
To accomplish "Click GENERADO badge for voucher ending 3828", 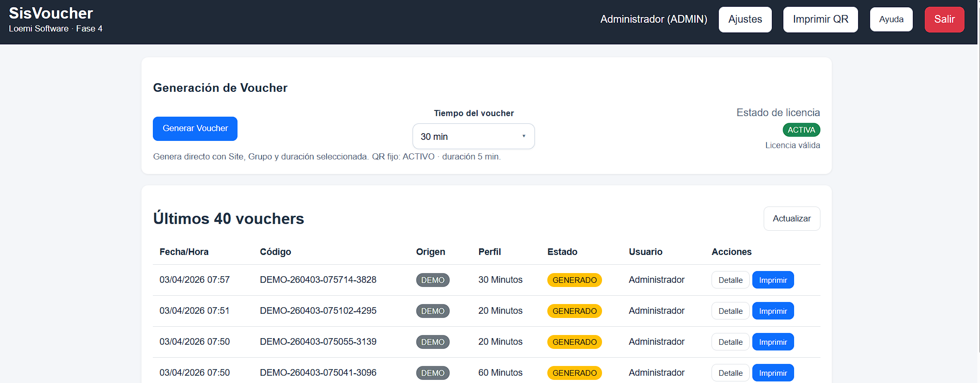I will [x=574, y=280].
